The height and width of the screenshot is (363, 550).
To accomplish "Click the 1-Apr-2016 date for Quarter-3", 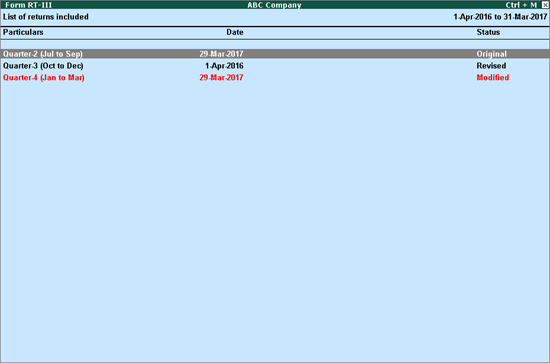I will pyautogui.click(x=224, y=66).
